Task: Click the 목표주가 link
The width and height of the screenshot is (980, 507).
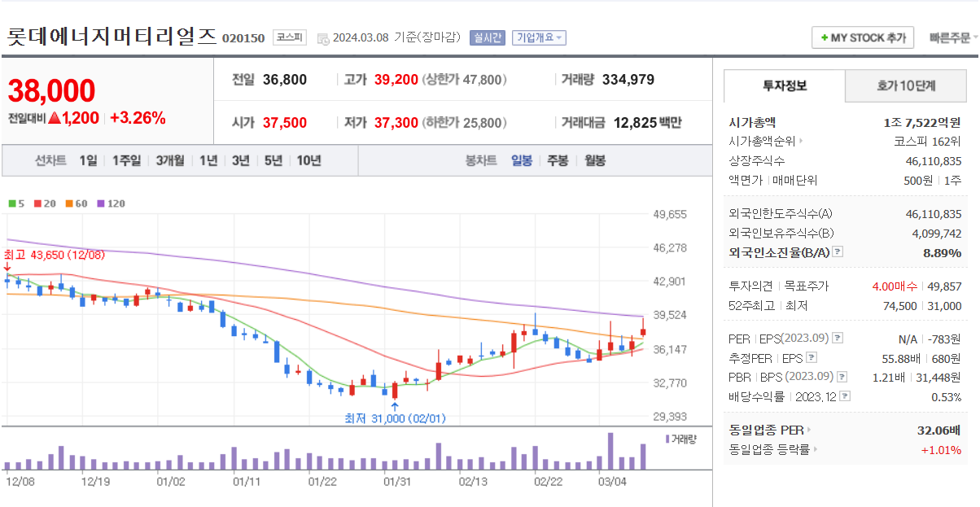Action: click(805, 286)
